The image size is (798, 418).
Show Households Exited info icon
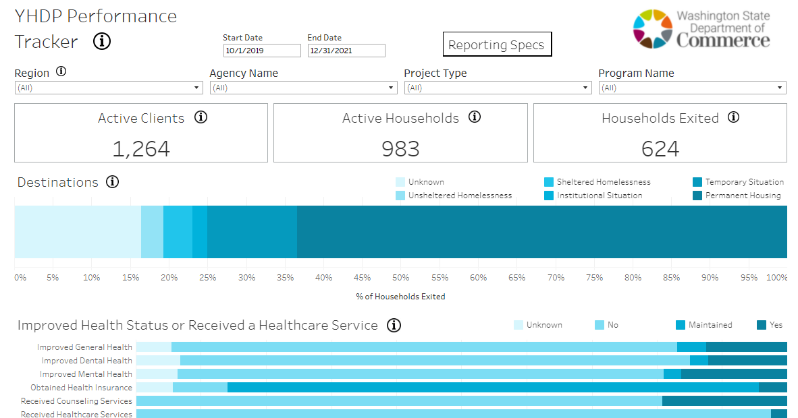(734, 117)
